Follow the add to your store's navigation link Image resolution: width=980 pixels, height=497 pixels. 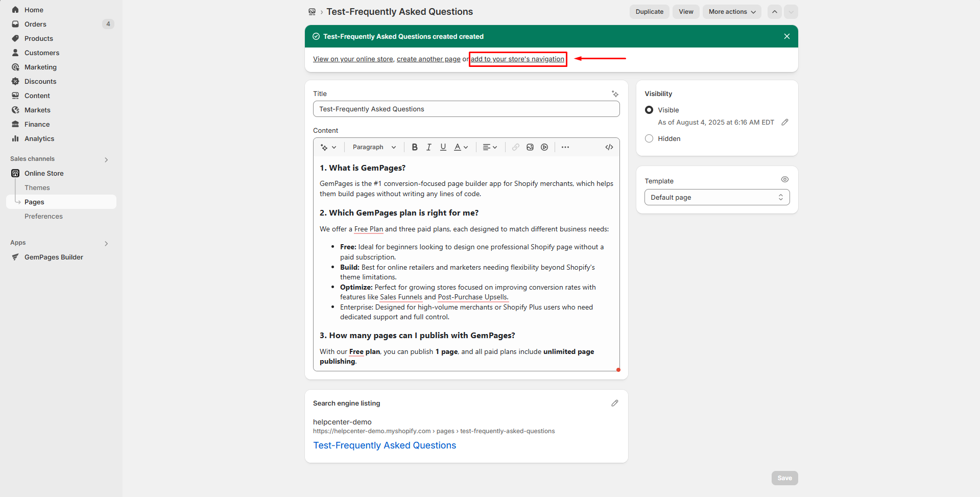coord(517,59)
